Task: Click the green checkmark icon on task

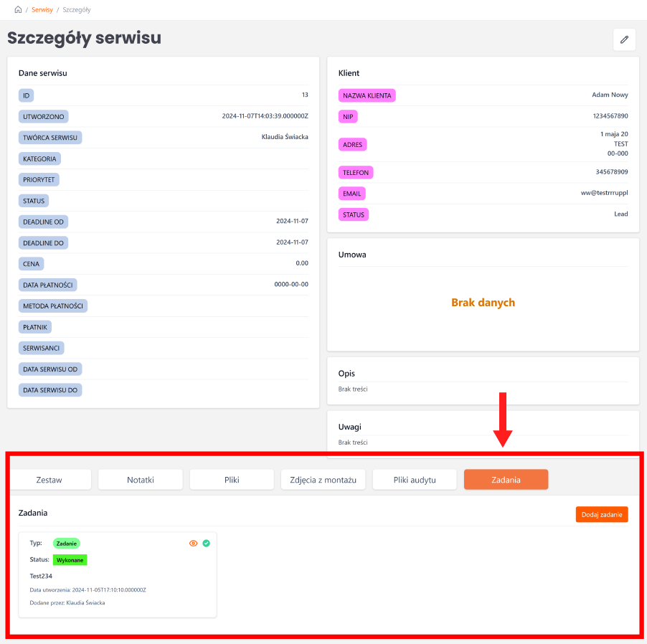Action: click(x=206, y=544)
